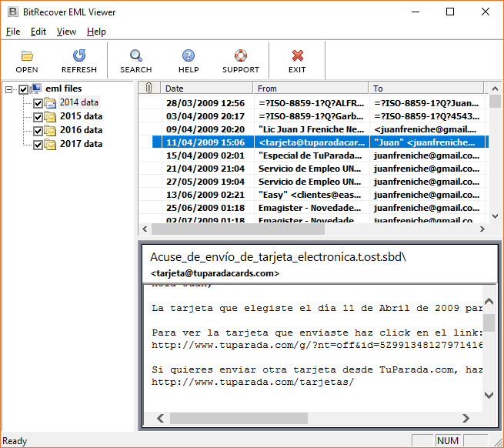
Task: Click the REFRESH toolbar icon
Action: tap(79, 55)
